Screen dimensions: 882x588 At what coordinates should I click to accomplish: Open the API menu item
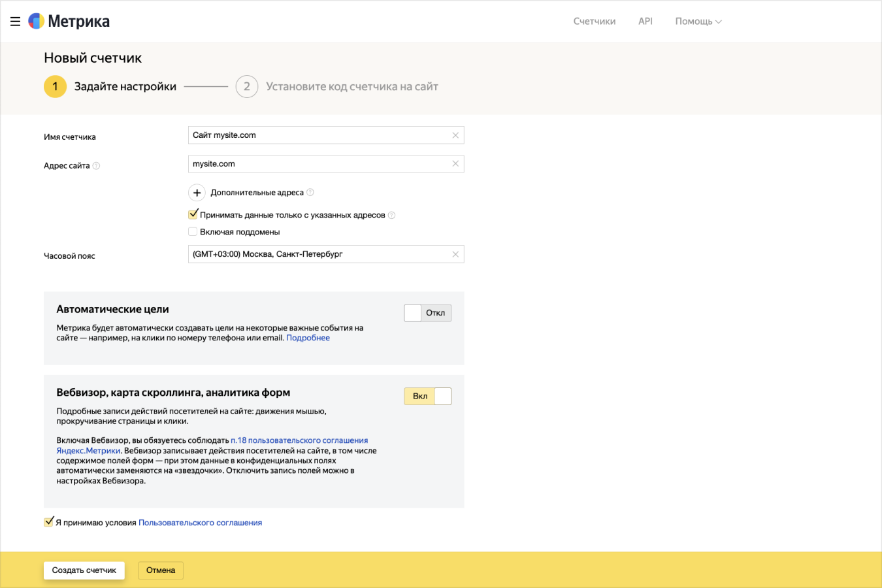click(645, 22)
